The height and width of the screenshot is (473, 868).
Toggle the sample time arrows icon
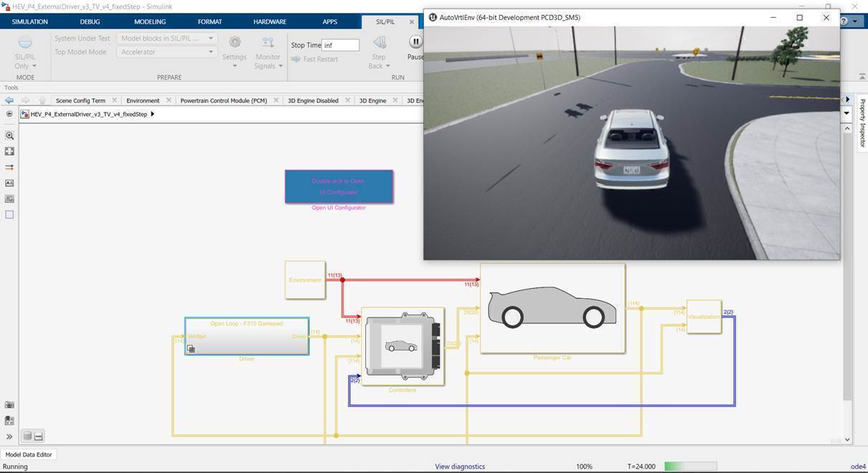pos(9,167)
